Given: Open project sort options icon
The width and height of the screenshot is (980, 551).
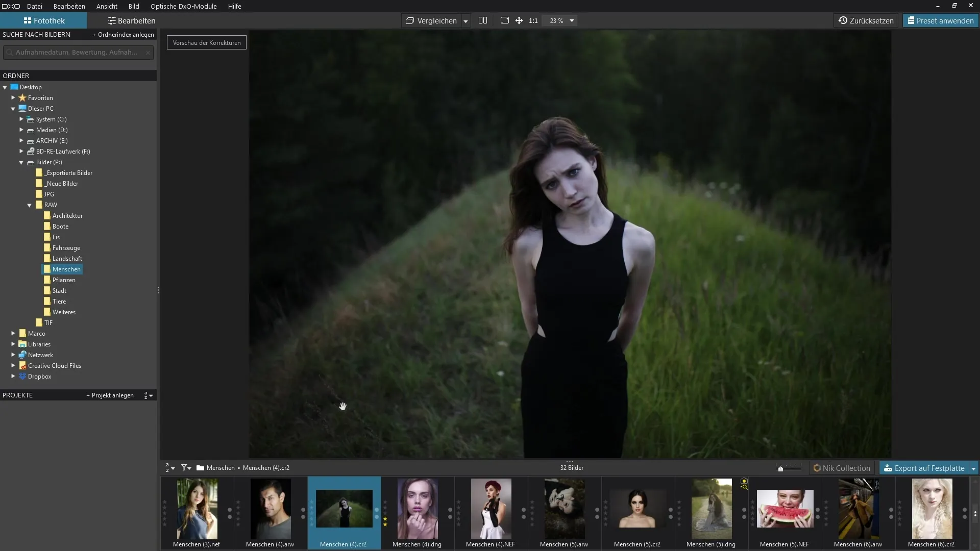Looking at the screenshot, I should pos(148,395).
